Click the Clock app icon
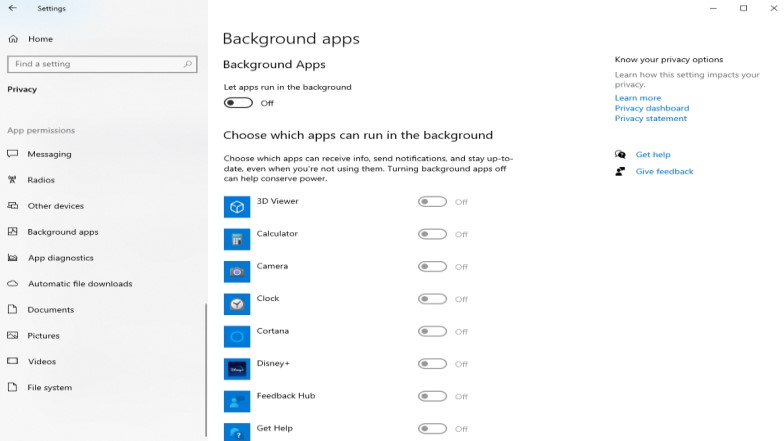784x441 pixels. [x=236, y=304]
